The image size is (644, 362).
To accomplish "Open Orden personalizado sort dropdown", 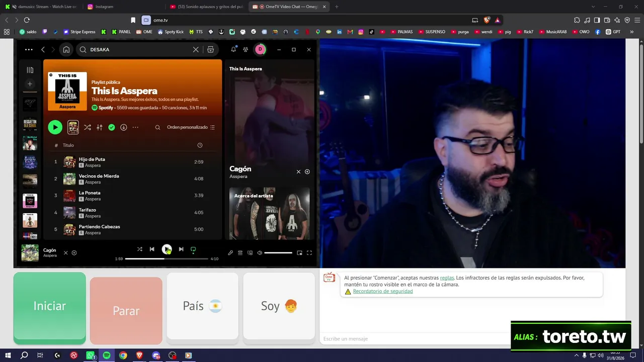I will [x=191, y=127].
